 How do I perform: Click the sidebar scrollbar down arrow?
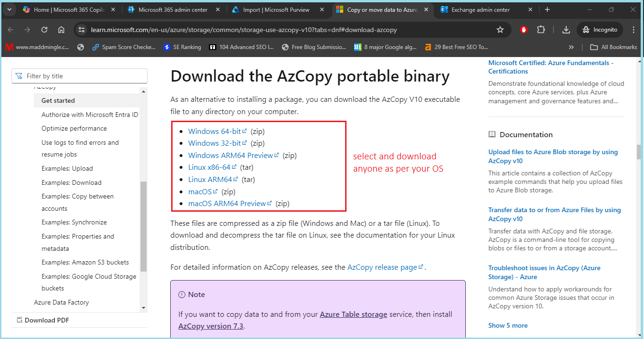point(144,308)
